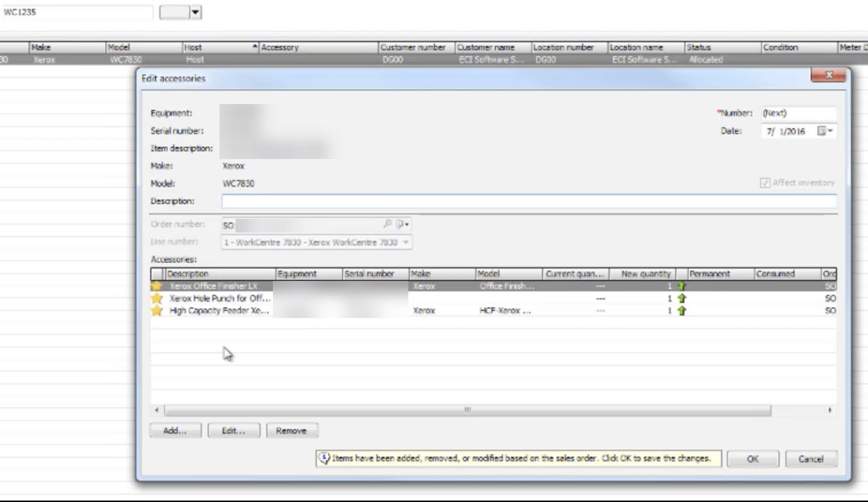Viewport: 868px width, 502px height.
Task: Click the Status column header in background window
Action: (722, 48)
